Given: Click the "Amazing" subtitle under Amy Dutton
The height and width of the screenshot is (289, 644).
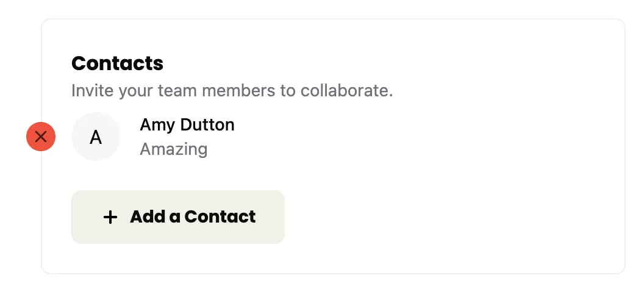Looking at the screenshot, I should point(173,149).
